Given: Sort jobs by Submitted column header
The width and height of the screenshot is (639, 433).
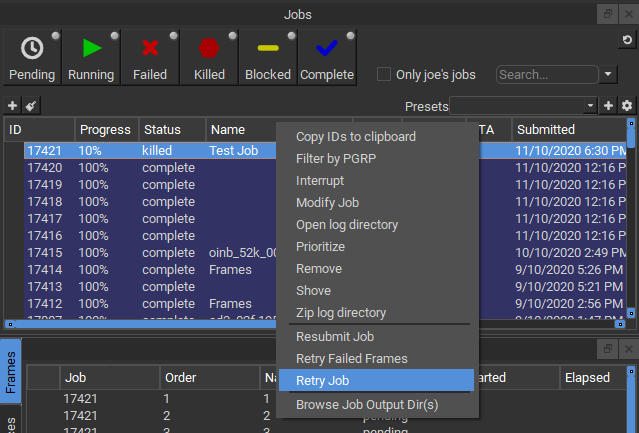Looking at the screenshot, I should pyautogui.click(x=546, y=129).
